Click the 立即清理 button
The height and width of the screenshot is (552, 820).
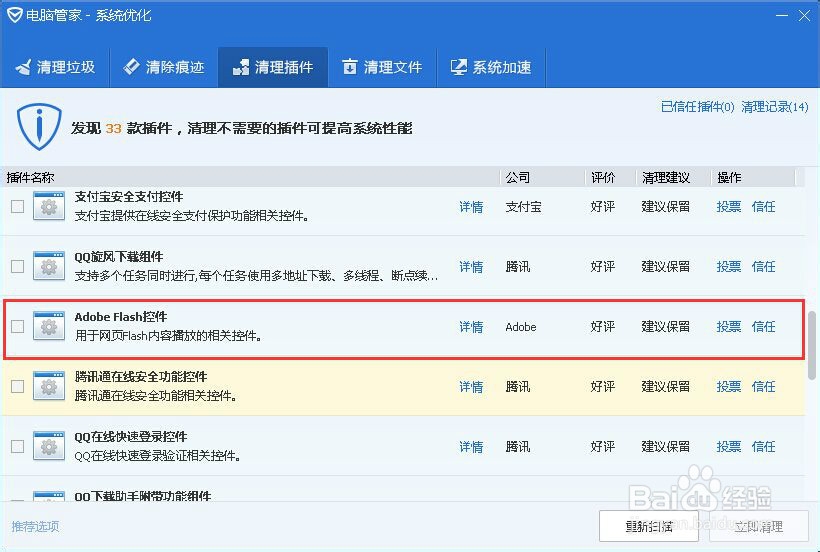click(x=758, y=526)
